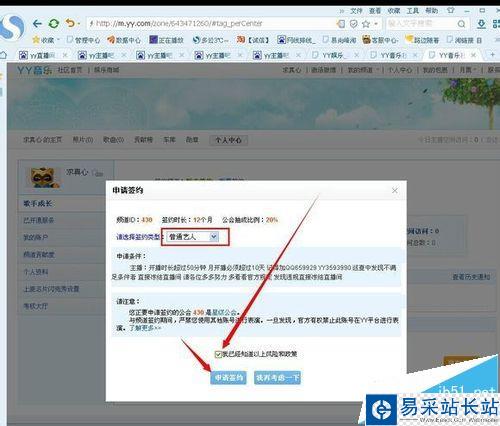The image size is (500, 426).
Task: Switch to the YY娱乐 browser tab
Action: coord(330,55)
